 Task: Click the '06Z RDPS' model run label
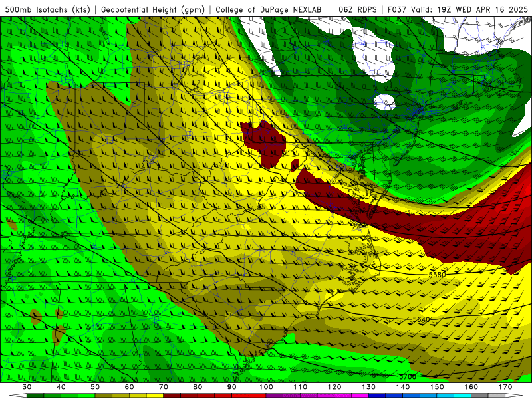coord(358,10)
